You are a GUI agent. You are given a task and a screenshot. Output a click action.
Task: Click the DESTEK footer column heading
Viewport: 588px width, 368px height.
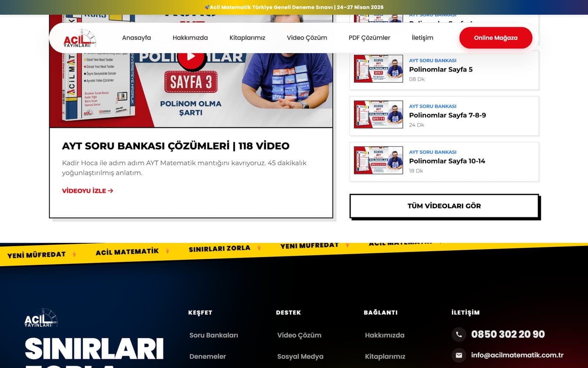click(288, 312)
